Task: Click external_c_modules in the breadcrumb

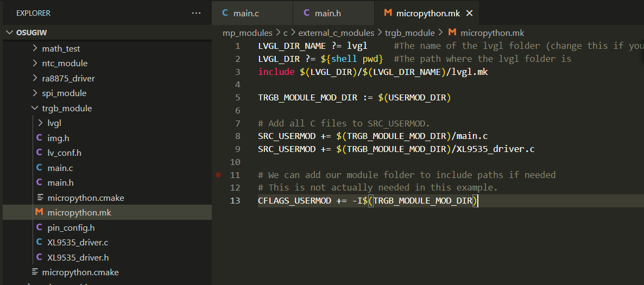Action: [336, 33]
